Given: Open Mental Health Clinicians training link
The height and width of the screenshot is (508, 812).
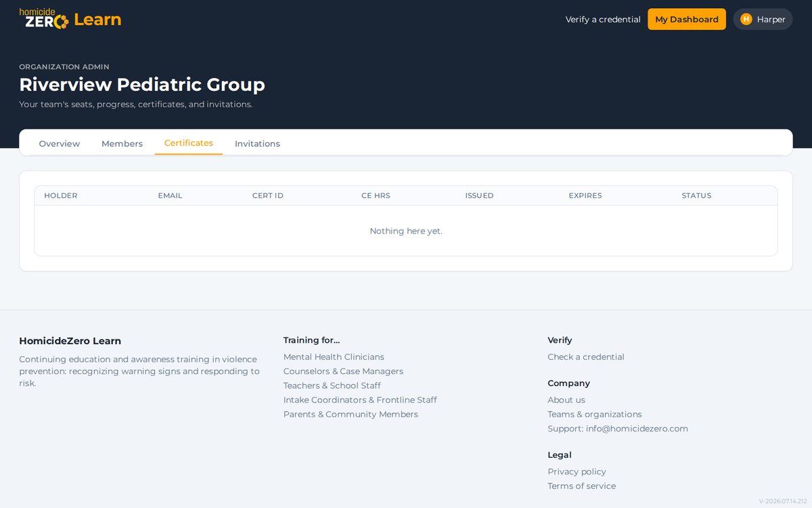Looking at the screenshot, I should [x=334, y=357].
